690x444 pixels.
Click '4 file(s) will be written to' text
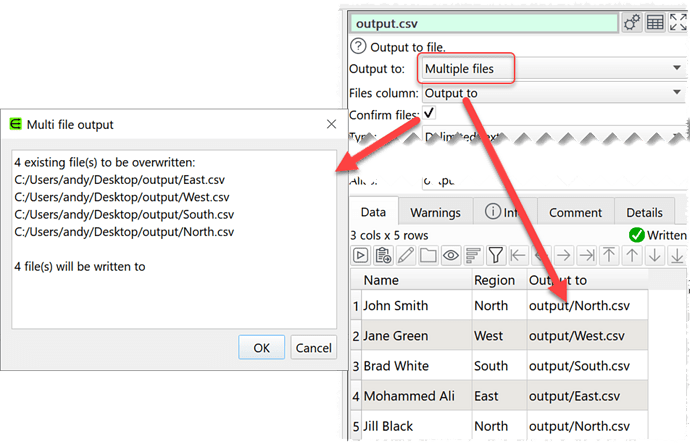(80, 266)
